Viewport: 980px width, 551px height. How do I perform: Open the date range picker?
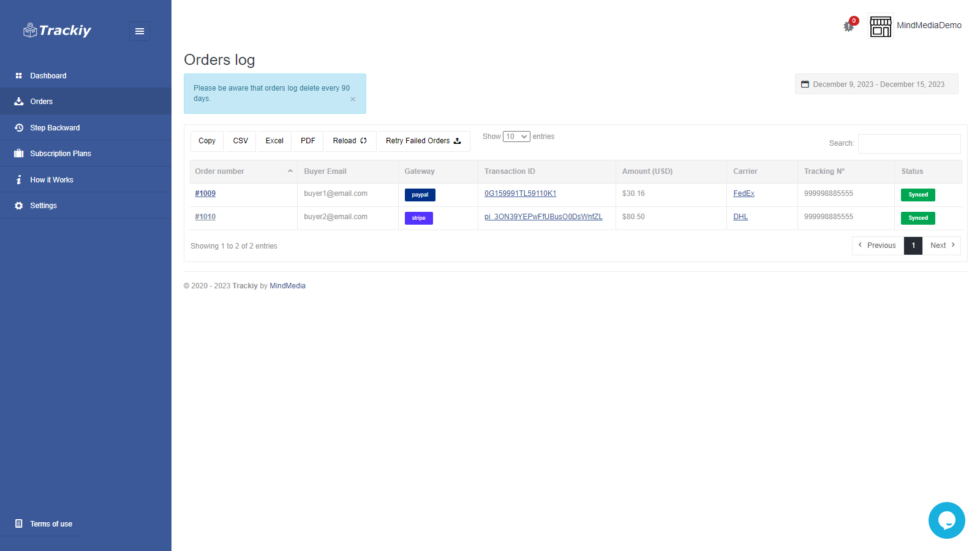876,84
